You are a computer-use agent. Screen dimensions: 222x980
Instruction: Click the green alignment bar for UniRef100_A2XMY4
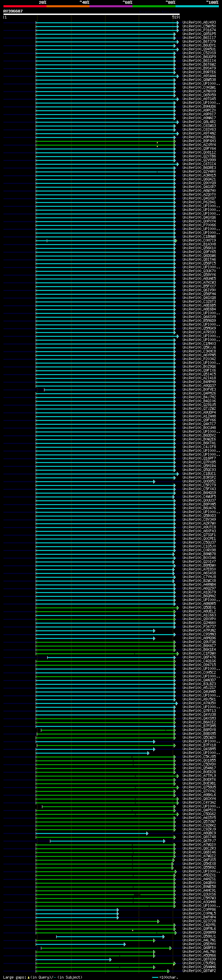[105, 145]
